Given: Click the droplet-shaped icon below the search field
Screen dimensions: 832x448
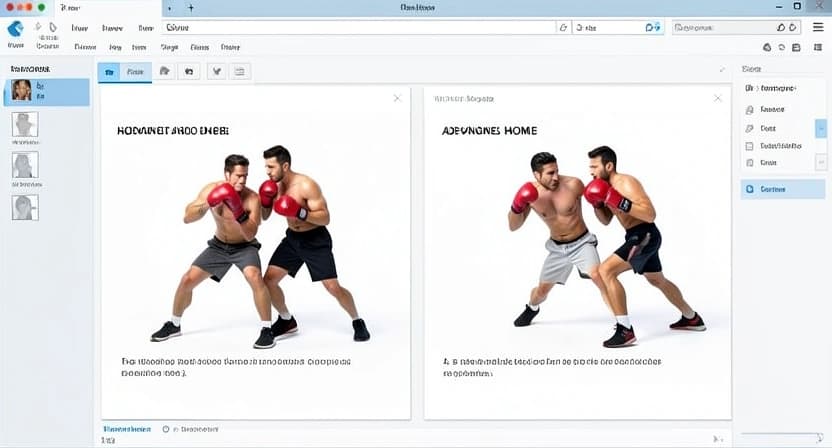Looking at the screenshot, I should (767, 47).
